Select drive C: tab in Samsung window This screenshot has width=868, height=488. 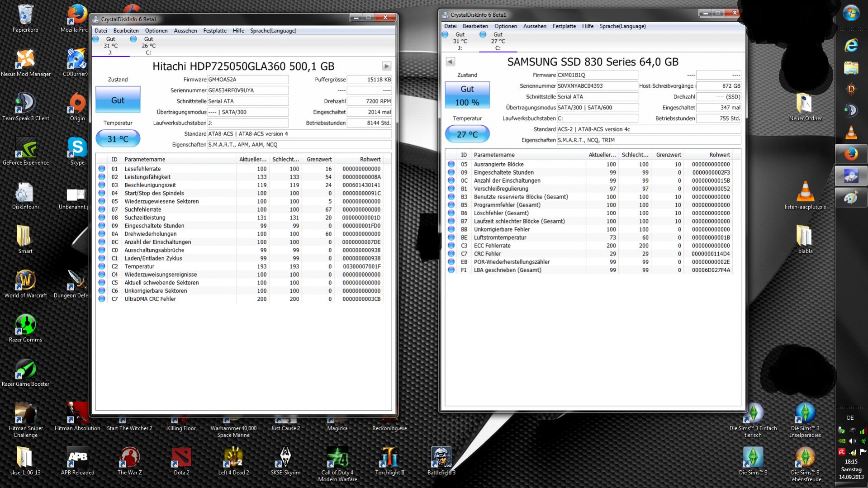498,41
